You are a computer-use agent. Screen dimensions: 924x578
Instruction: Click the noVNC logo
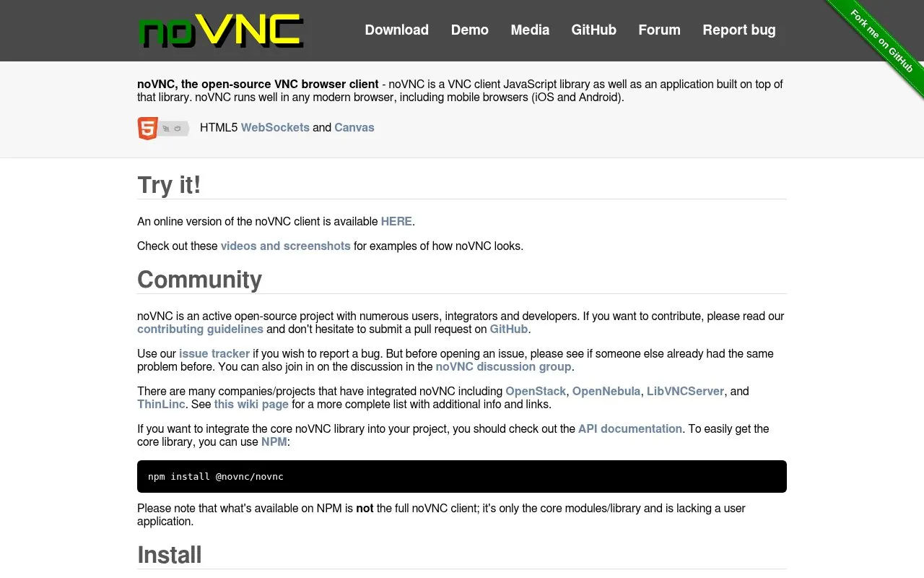(x=221, y=31)
